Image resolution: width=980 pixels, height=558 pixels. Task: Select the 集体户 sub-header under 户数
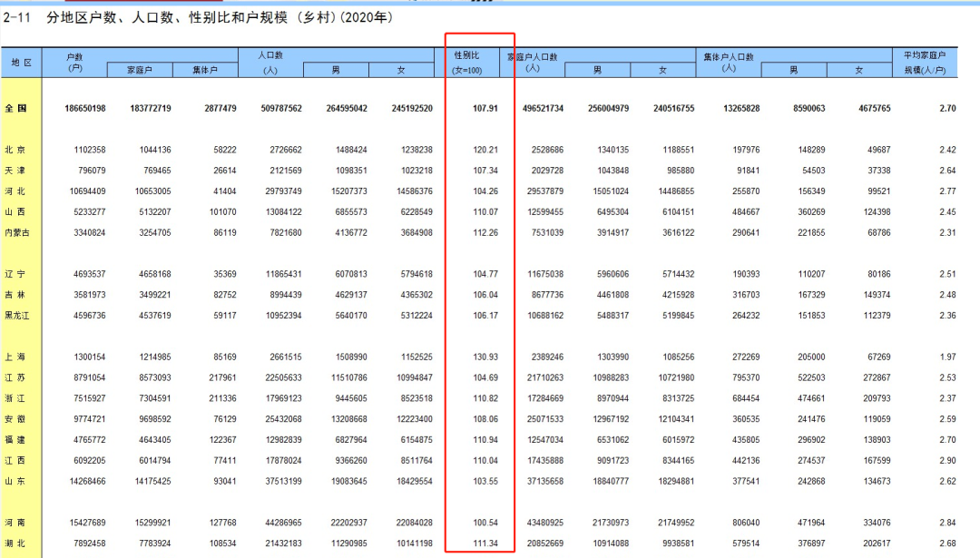pyautogui.click(x=205, y=70)
